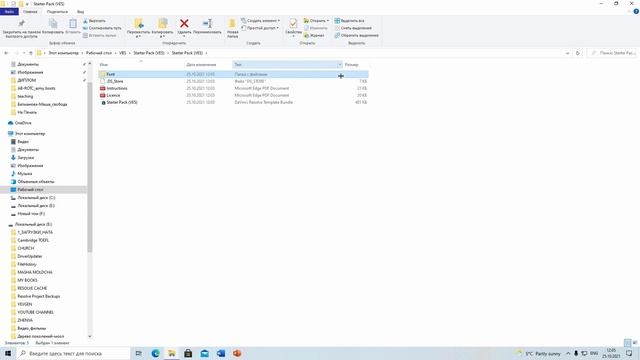Image resolution: width=640 pixels, height=360 pixels.
Task: Open the Файл (File) ribbon tab
Action: point(9,12)
